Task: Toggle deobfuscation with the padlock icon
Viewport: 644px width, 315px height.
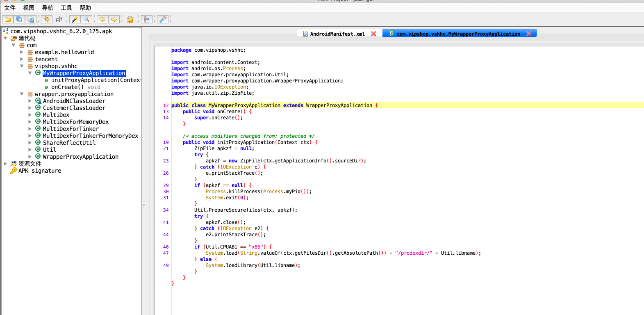Action: click(x=130, y=19)
